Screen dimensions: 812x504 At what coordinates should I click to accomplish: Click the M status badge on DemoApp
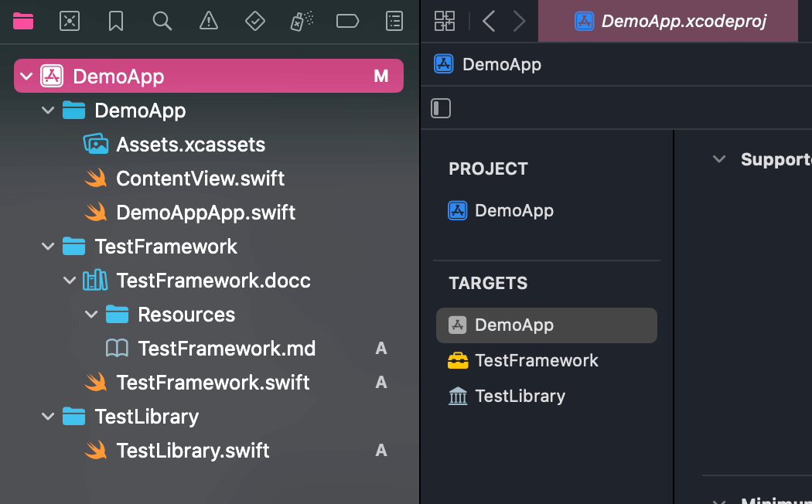tap(381, 76)
